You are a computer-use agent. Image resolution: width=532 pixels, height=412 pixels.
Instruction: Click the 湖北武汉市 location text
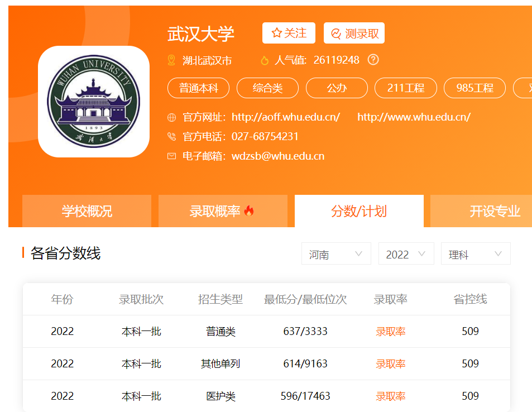click(x=207, y=60)
